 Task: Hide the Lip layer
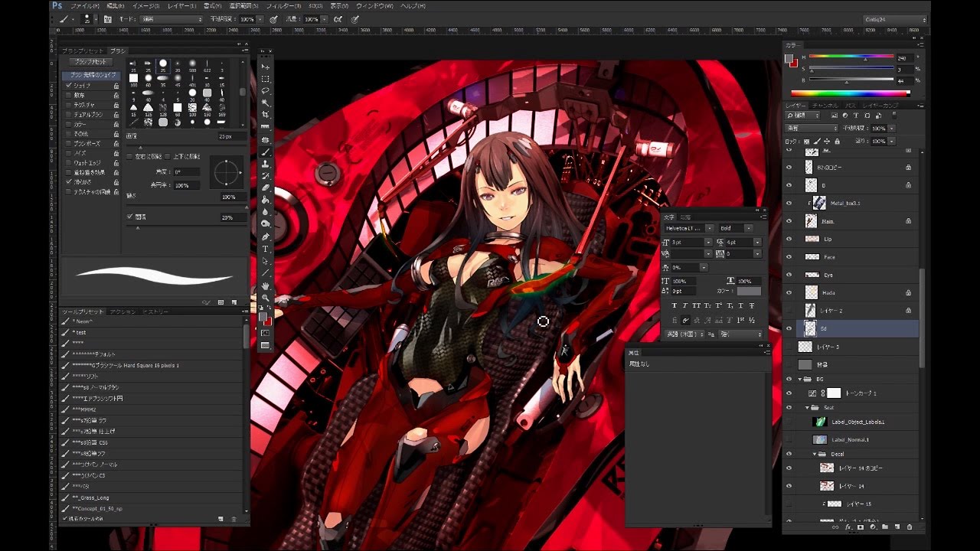coord(789,240)
